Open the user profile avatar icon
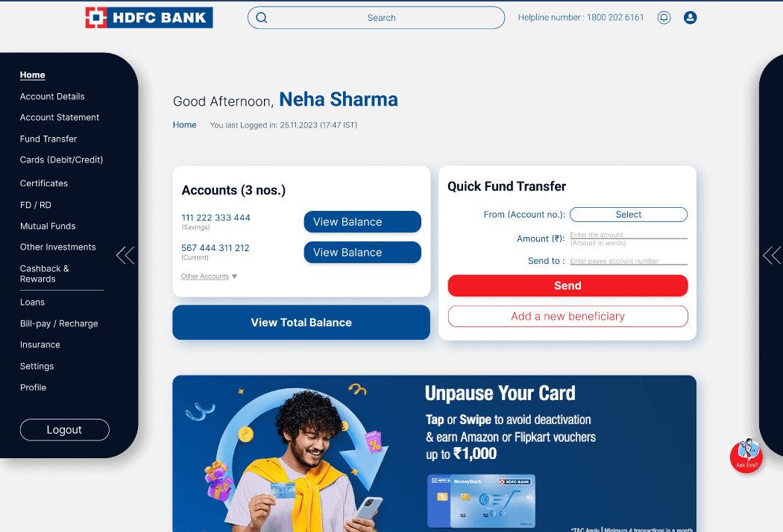This screenshot has width=783, height=532. [690, 17]
